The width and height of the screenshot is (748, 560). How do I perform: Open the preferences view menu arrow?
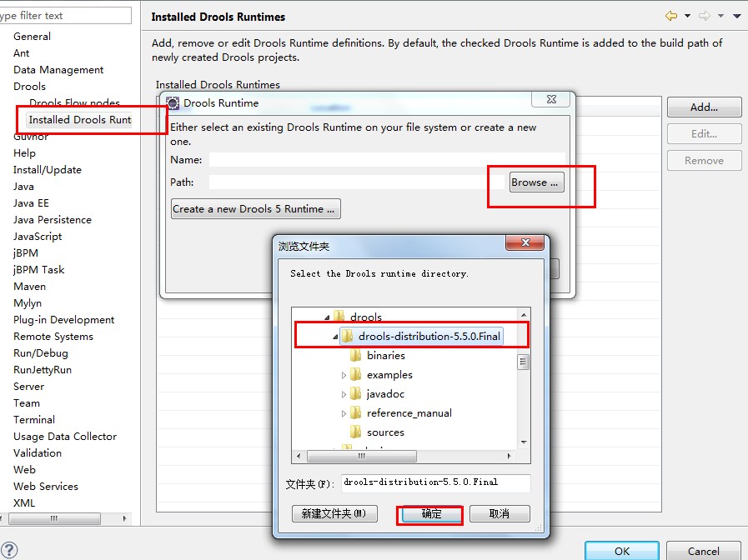(x=737, y=16)
